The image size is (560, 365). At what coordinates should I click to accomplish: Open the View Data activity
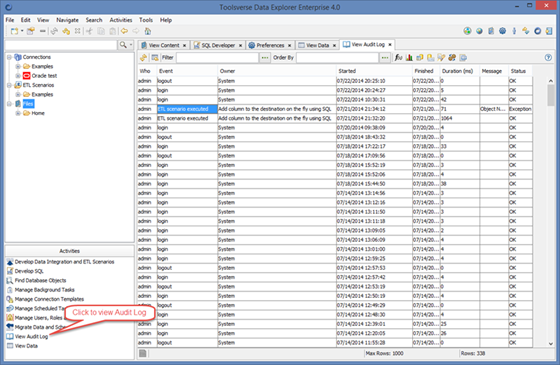point(26,346)
